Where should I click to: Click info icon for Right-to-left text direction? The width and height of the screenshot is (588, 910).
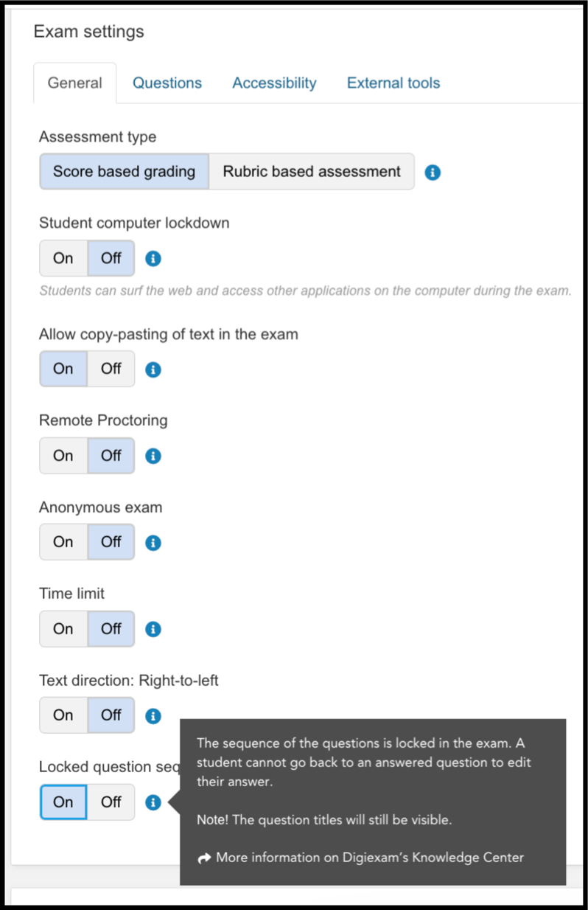coord(153,716)
